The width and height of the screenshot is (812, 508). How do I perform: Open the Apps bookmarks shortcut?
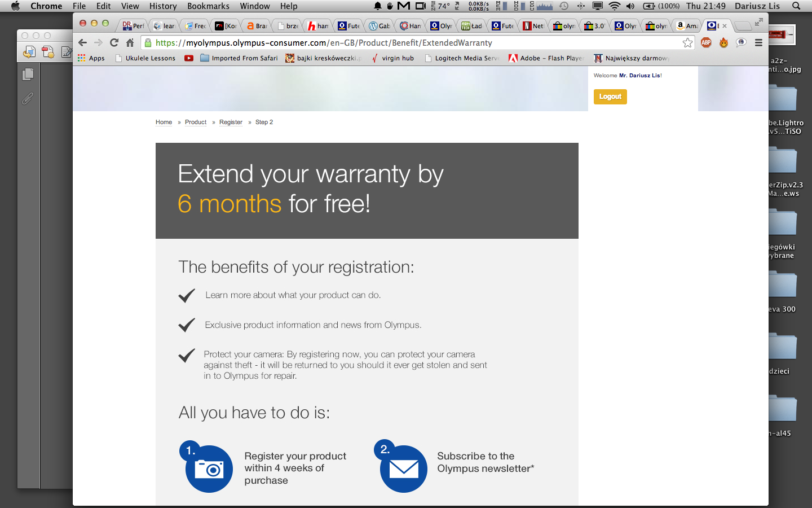[x=91, y=58]
